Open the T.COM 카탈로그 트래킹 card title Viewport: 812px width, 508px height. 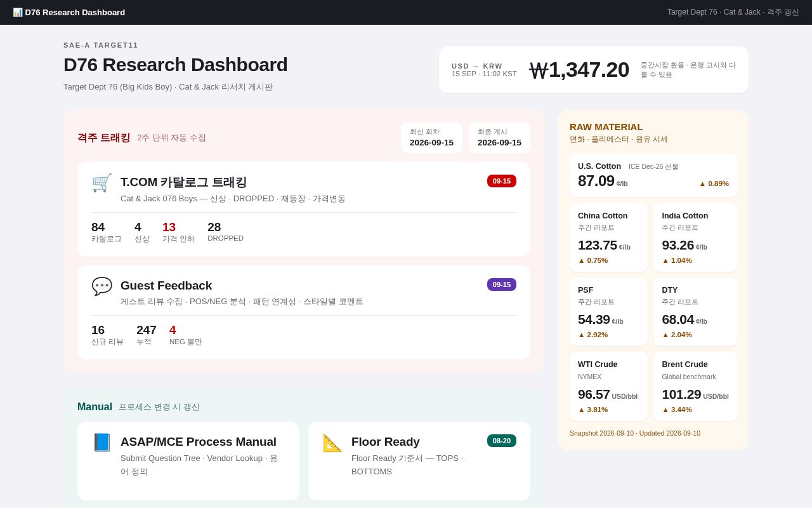(x=183, y=182)
